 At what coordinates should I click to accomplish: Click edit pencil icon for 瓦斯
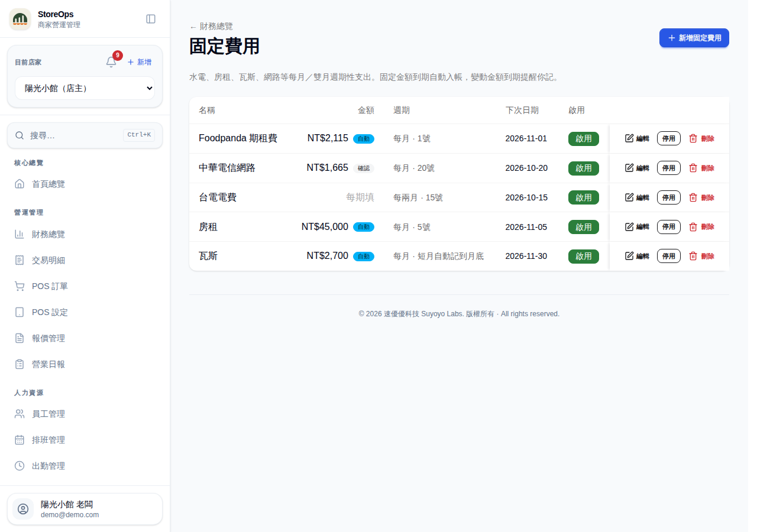click(629, 256)
